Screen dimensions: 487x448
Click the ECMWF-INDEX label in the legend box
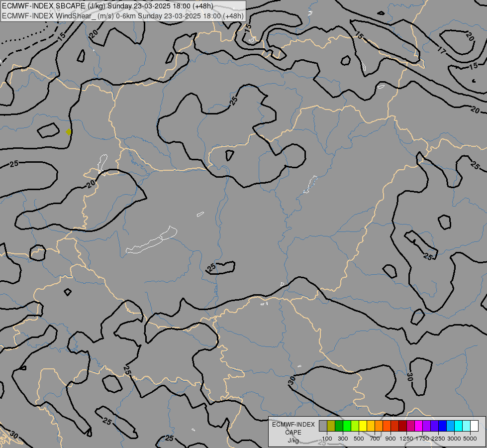pos(293,425)
